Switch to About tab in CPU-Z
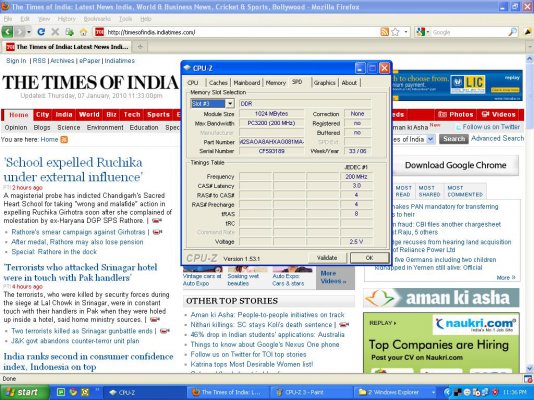 (349, 83)
